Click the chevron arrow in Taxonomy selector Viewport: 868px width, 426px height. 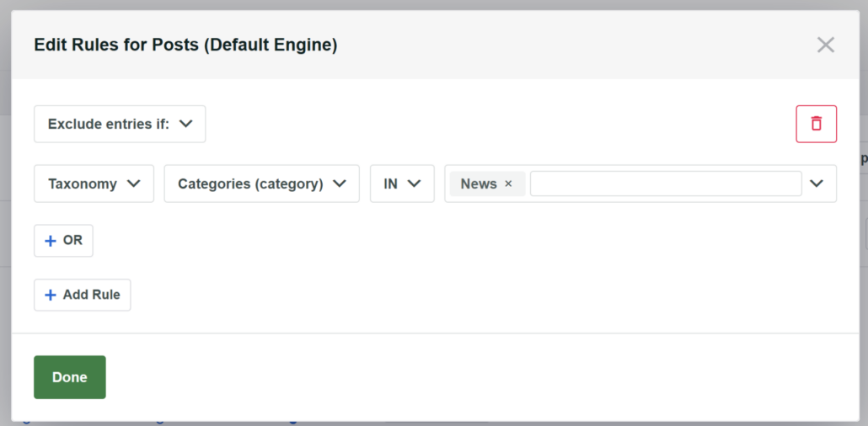(133, 184)
